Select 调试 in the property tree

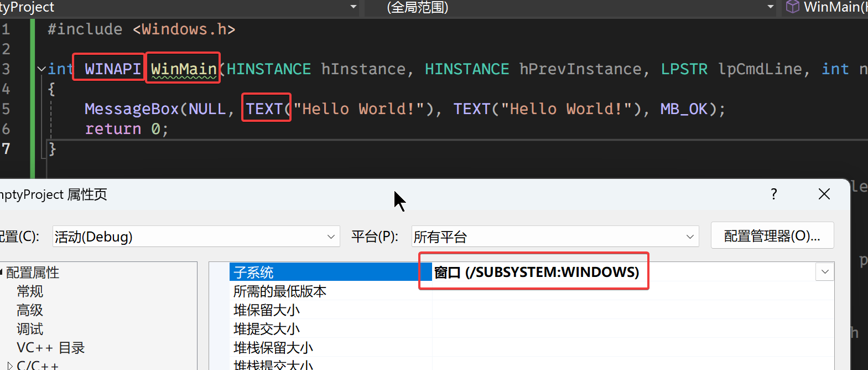pyautogui.click(x=30, y=329)
